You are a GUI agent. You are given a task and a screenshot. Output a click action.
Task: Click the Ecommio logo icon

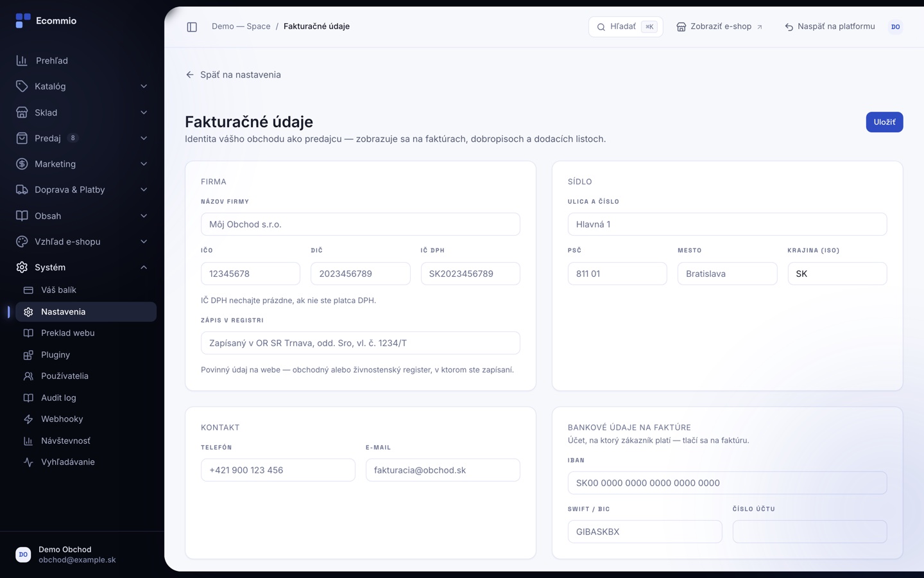22,21
